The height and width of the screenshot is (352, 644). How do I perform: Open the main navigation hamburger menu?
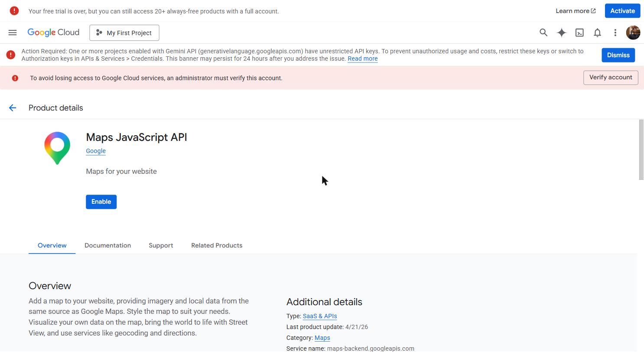tap(13, 33)
